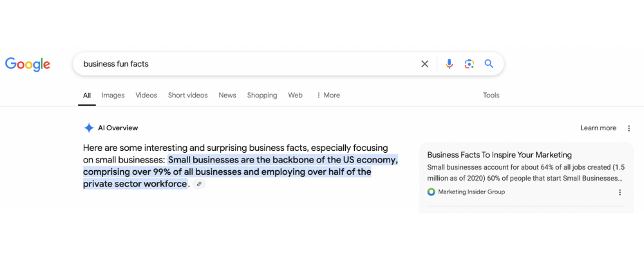Image resolution: width=644 pixels, height=258 pixels.
Task: Open source card three-dot menu
Action: [x=620, y=192]
